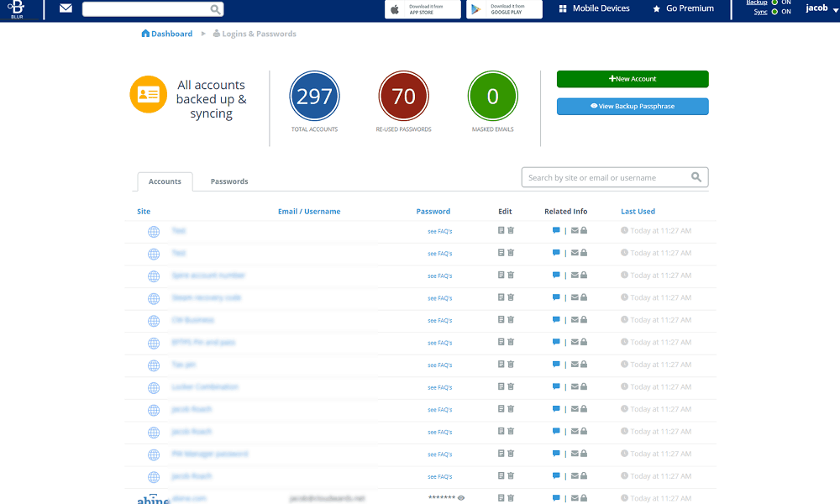The width and height of the screenshot is (840, 504).
Task: Open Backup label link in header
Action: tap(757, 3)
